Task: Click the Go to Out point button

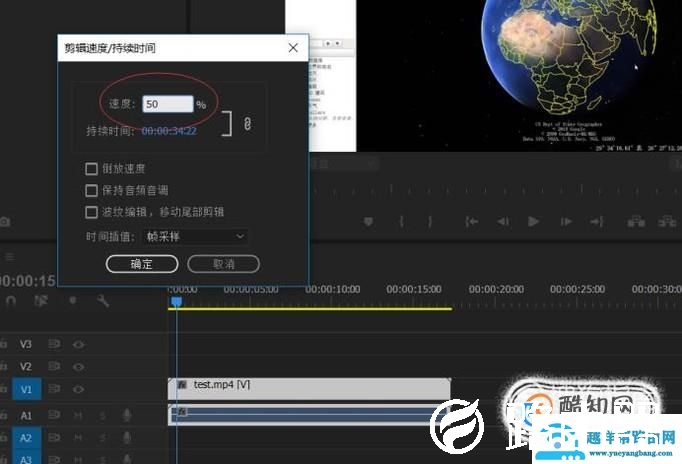Action: pos(596,222)
